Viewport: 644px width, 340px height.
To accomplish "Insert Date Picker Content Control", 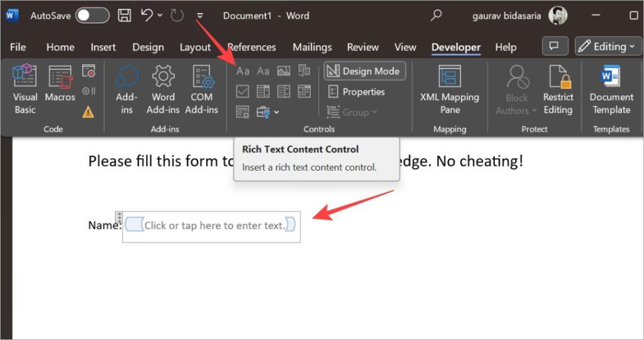I will pyautogui.click(x=304, y=91).
